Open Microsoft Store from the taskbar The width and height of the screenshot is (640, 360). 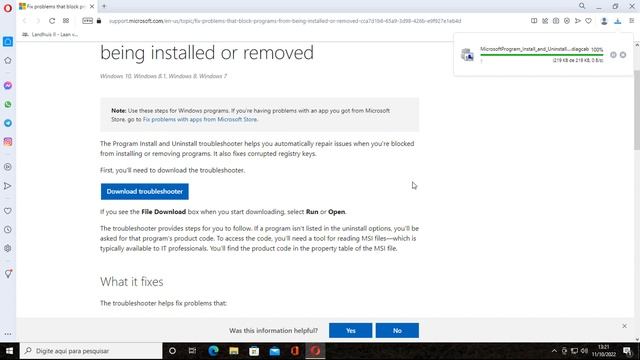pyautogui.click(x=254, y=351)
